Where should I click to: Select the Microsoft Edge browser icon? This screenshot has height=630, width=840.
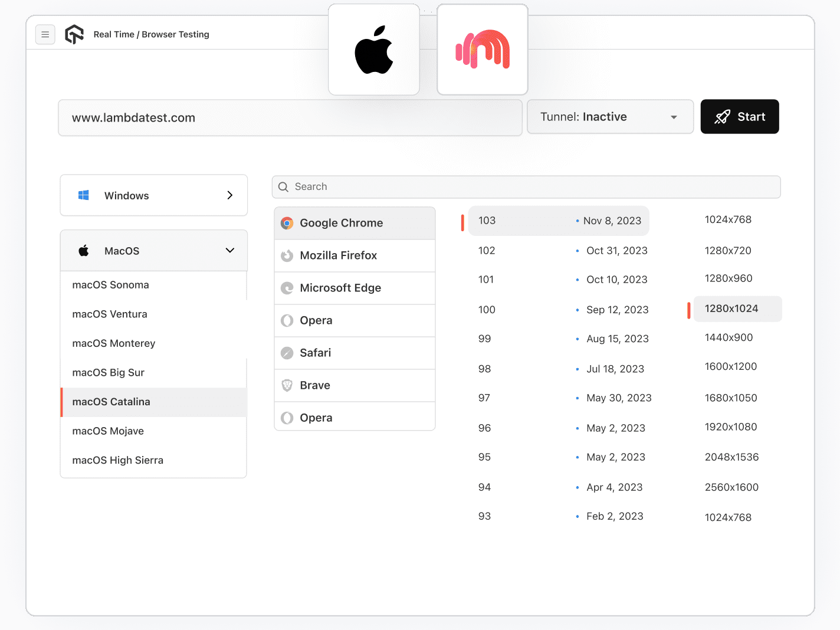coord(287,288)
